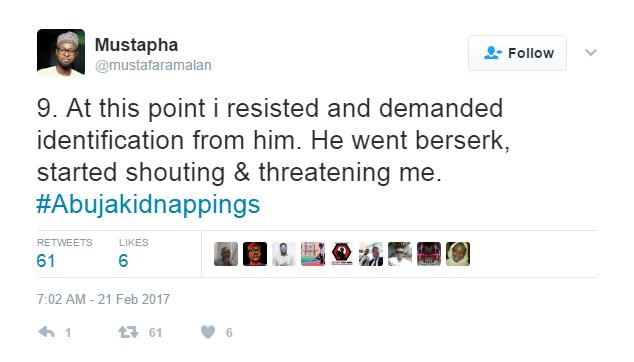View the 6 likes list
Screen dimensions: 634x362
click(x=133, y=254)
